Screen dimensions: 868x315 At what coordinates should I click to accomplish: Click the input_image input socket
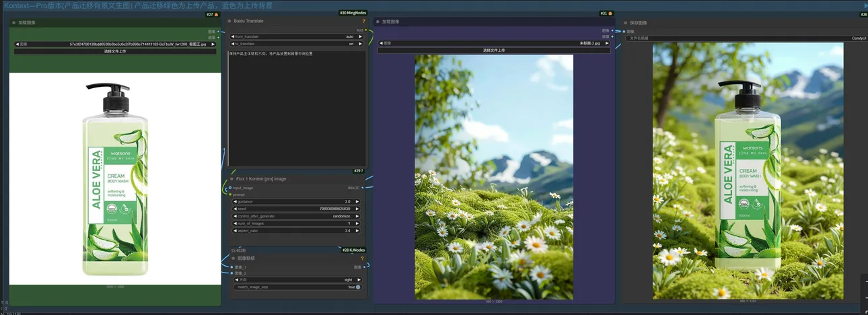tap(230, 188)
